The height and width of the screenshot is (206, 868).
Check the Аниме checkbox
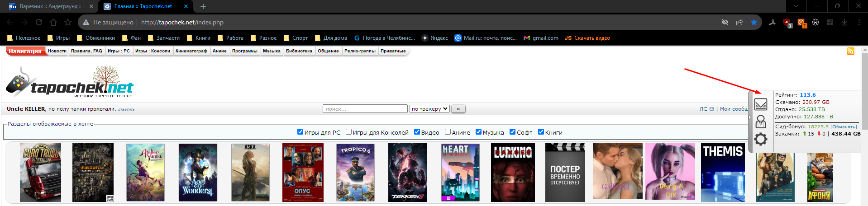448,132
